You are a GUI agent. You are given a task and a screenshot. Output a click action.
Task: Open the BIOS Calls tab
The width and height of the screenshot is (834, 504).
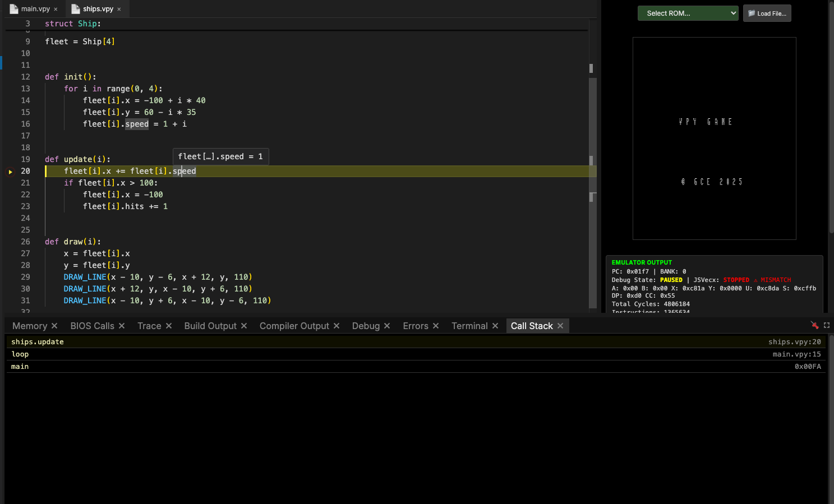coord(93,326)
